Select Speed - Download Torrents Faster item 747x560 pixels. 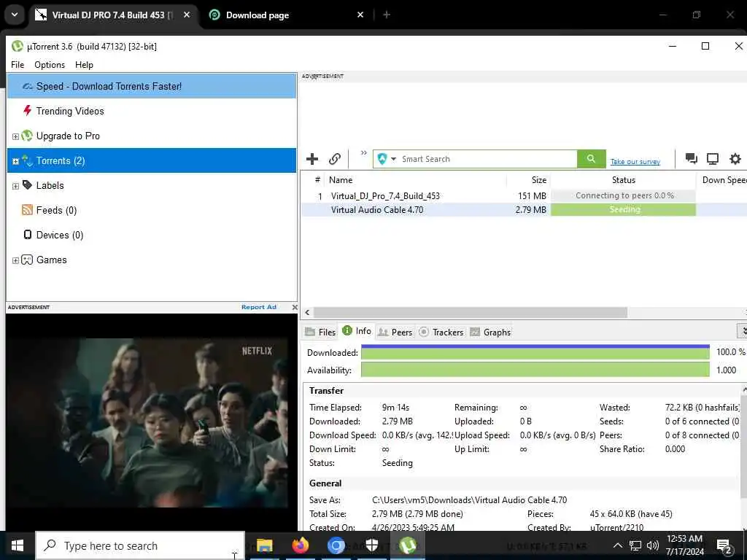tap(152, 86)
